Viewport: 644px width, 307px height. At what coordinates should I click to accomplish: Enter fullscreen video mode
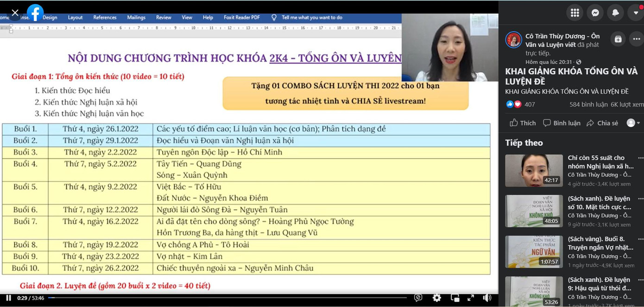click(470, 298)
